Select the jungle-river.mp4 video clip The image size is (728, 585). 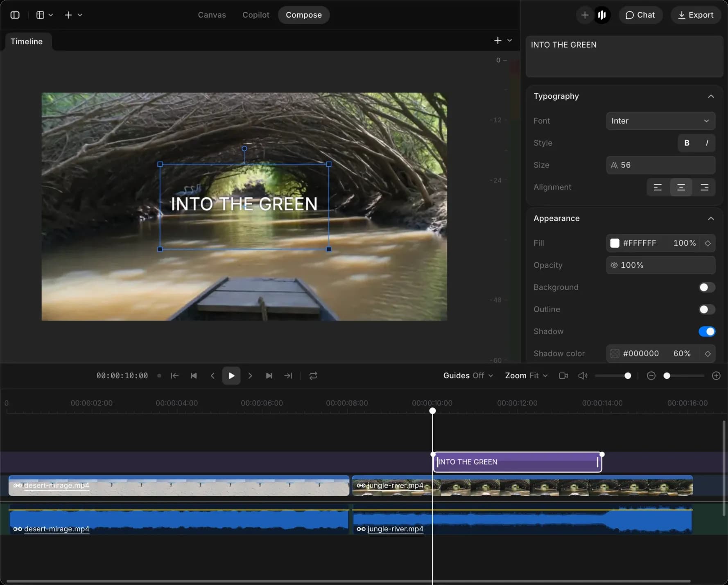point(522,486)
